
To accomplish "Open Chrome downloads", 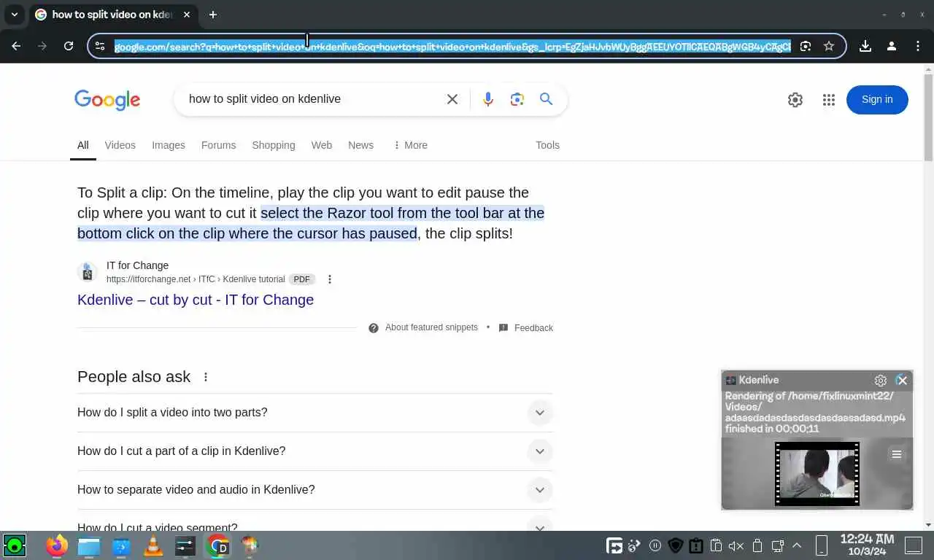I will pos(865,46).
